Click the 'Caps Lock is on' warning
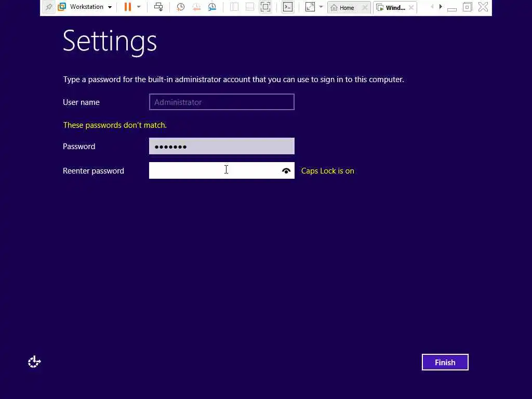 (327, 170)
